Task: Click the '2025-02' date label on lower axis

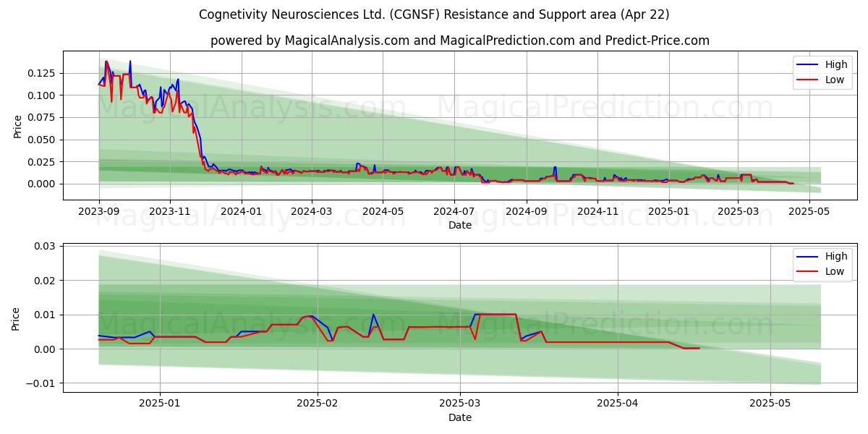Action: coord(318,404)
